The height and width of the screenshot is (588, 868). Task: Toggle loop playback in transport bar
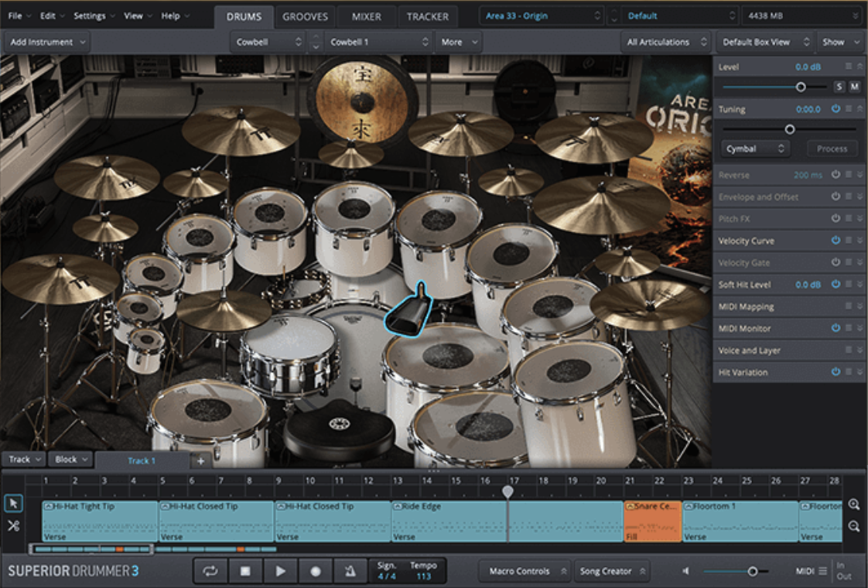click(210, 571)
